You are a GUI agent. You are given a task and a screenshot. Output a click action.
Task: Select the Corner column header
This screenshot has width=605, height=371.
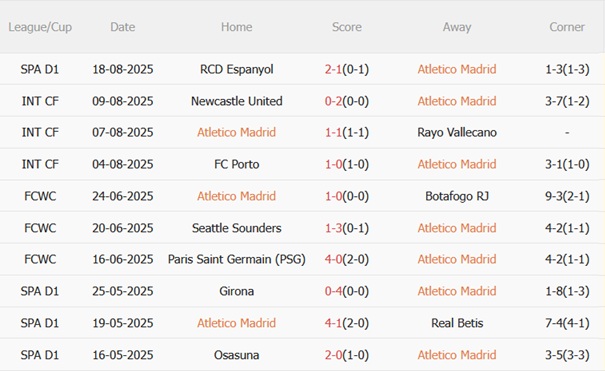pyautogui.click(x=567, y=27)
